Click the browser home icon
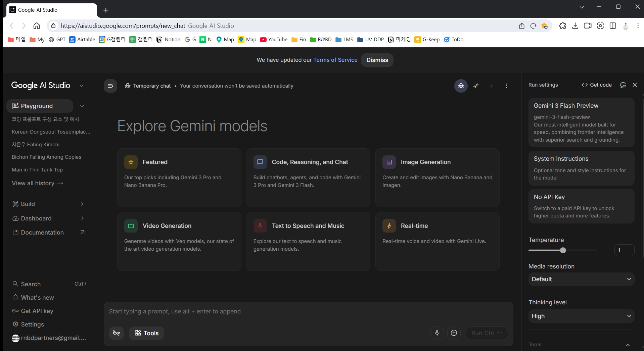644x351 pixels. click(37, 26)
